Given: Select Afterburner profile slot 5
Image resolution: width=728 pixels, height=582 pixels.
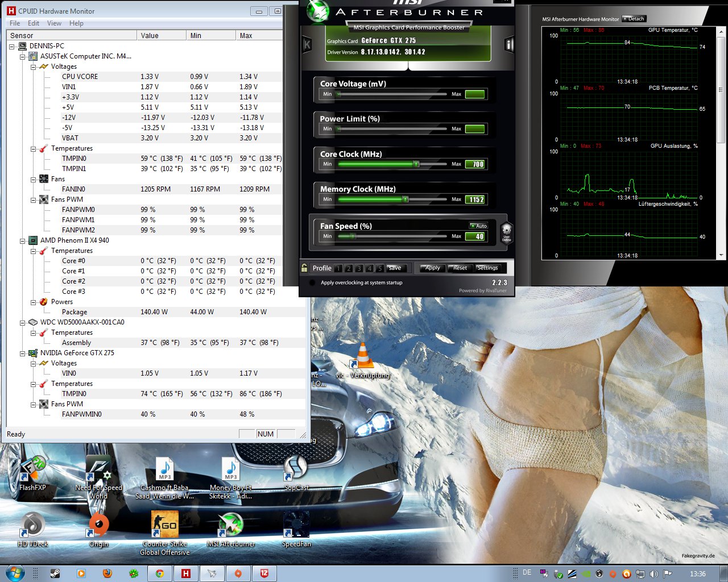Looking at the screenshot, I should click(x=379, y=268).
